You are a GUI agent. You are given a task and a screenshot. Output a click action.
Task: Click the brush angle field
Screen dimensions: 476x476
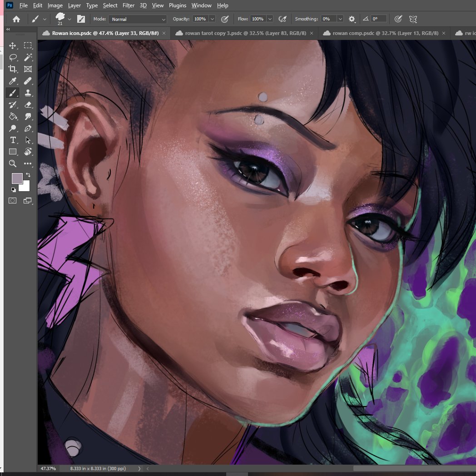coord(379,19)
